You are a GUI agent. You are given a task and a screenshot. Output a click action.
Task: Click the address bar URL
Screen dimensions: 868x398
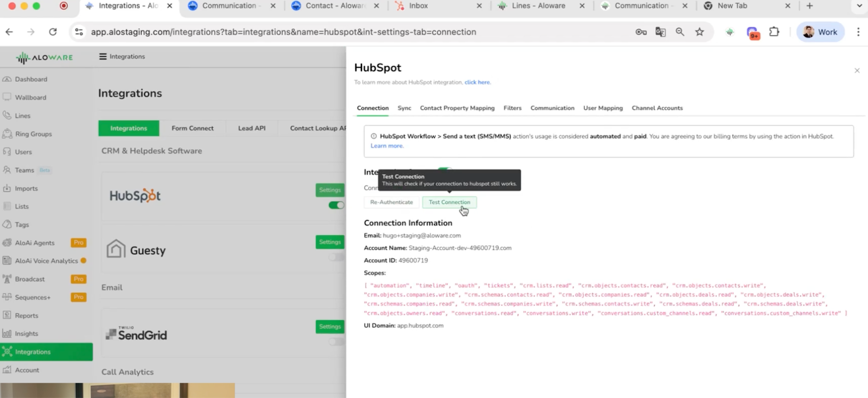[x=283, y=32]
